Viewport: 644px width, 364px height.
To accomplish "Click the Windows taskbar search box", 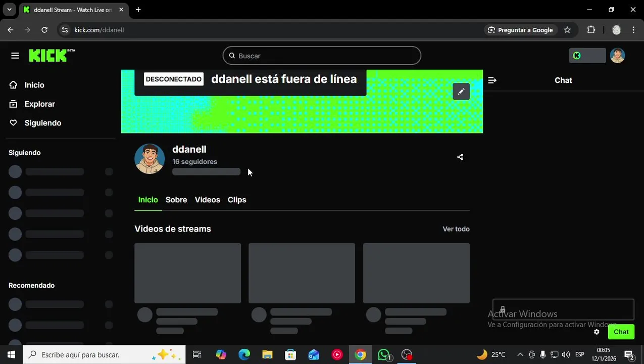I will tap(105, 355).
